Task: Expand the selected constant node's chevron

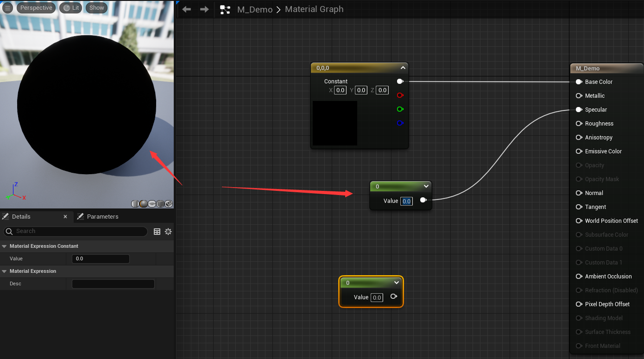Action: (397, 283)
